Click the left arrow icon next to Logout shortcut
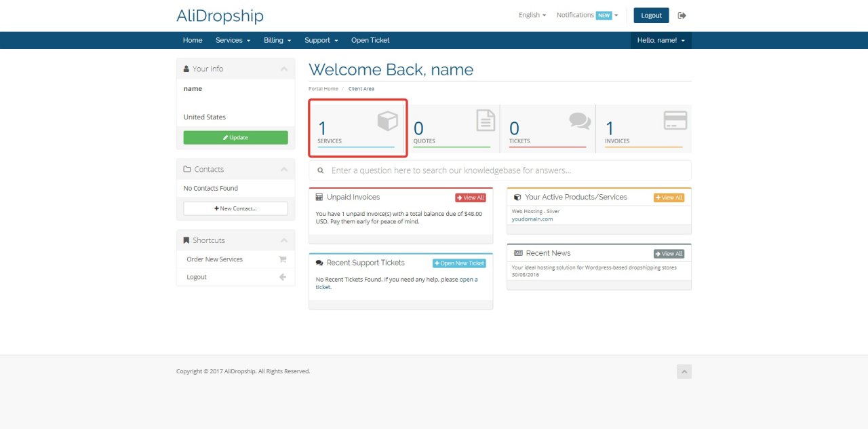Viewport: 868px width, 429px height. tap(283, 277)
